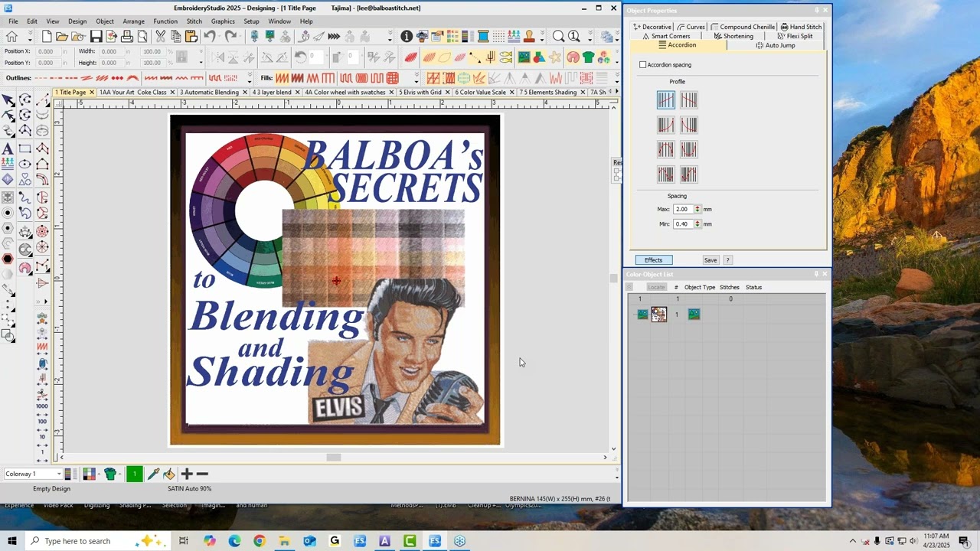Open the Smart Corners tab

tap(666, 36)
